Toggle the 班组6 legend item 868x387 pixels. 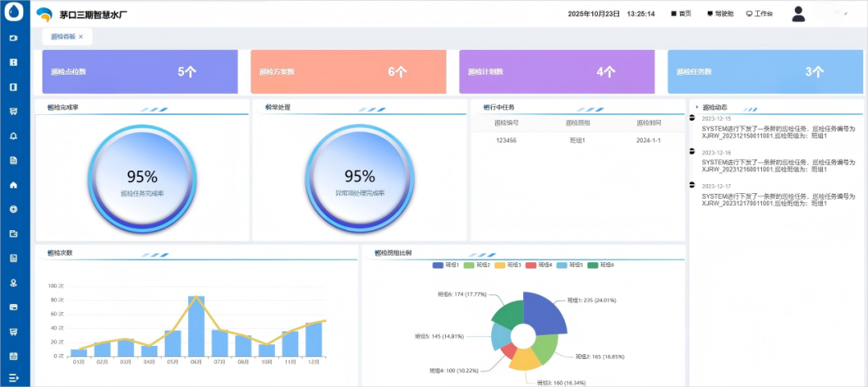602,265
